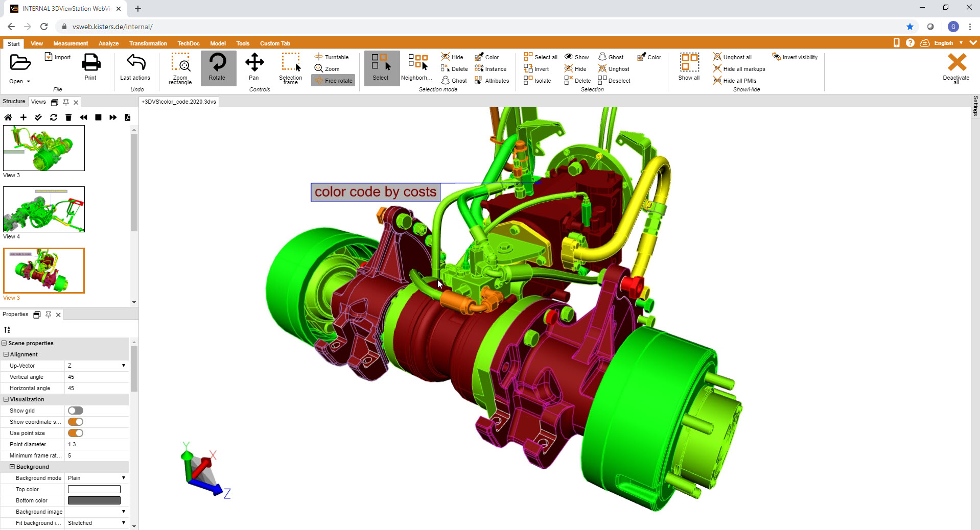Add a new view with plus icon
The height and width of the screenshot is (530, 980).
pos(24,117)
